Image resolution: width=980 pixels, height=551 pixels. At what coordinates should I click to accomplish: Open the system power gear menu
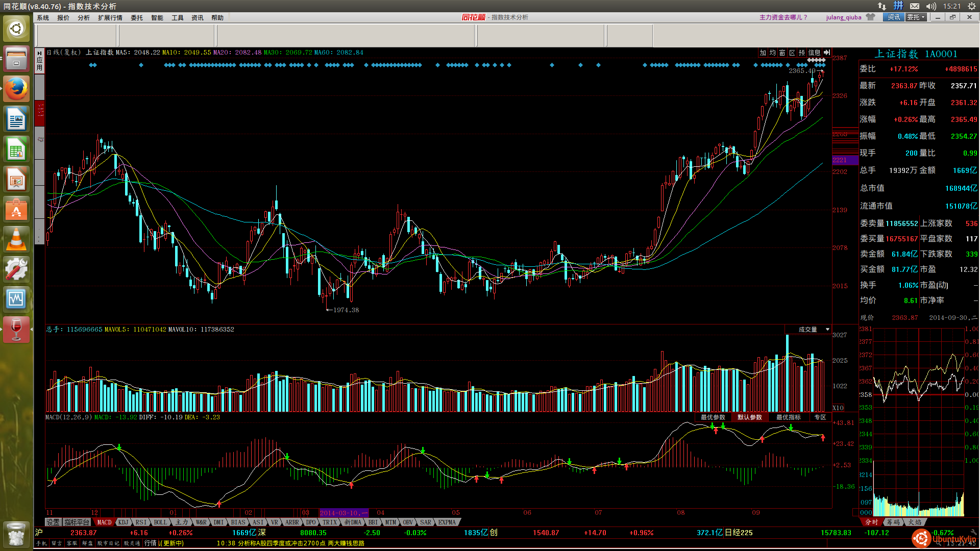(x=971, y=6)
